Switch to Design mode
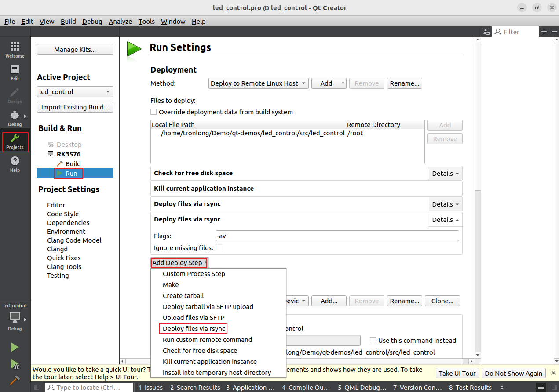Screen dimensions: 559x392 [x=15, y=96]
